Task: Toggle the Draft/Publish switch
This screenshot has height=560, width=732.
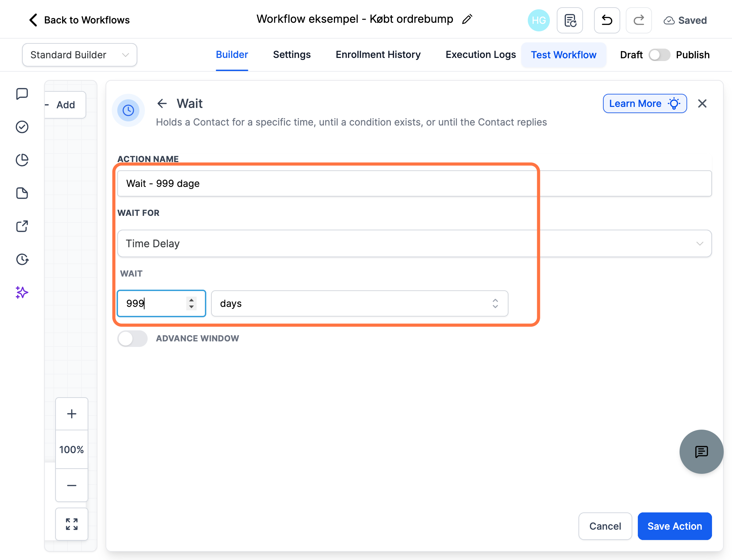Action: [659, 55]
